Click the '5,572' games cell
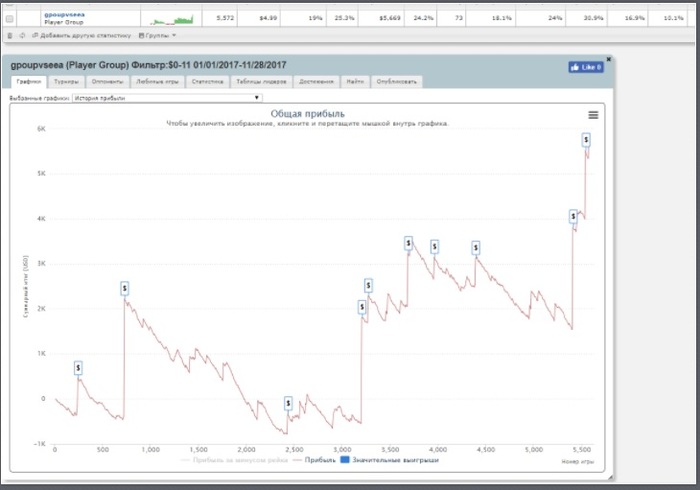The image size is (700, 490). pyautogui.click(x=219, y=18)
